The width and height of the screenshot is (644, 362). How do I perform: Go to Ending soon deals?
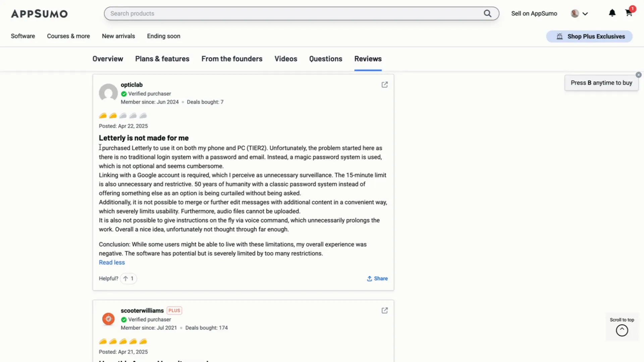click(x=164, y=36)
